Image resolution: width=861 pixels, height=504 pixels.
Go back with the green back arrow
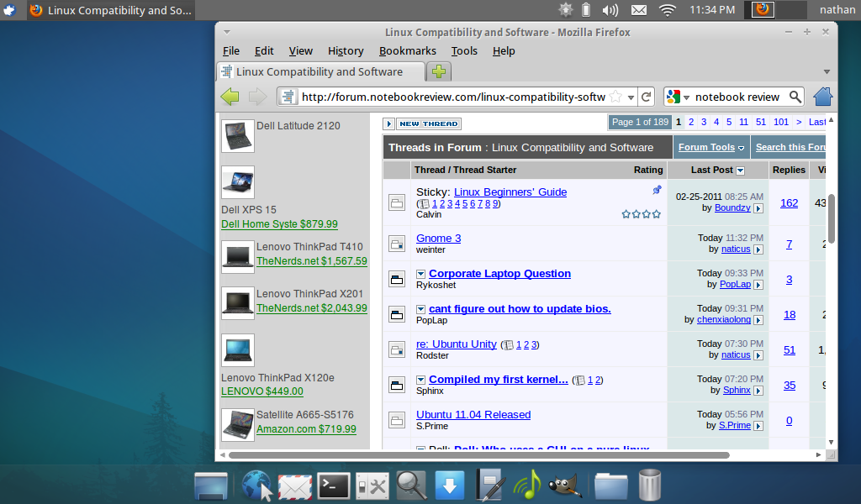pyautogui.click(x=230, y=97)
